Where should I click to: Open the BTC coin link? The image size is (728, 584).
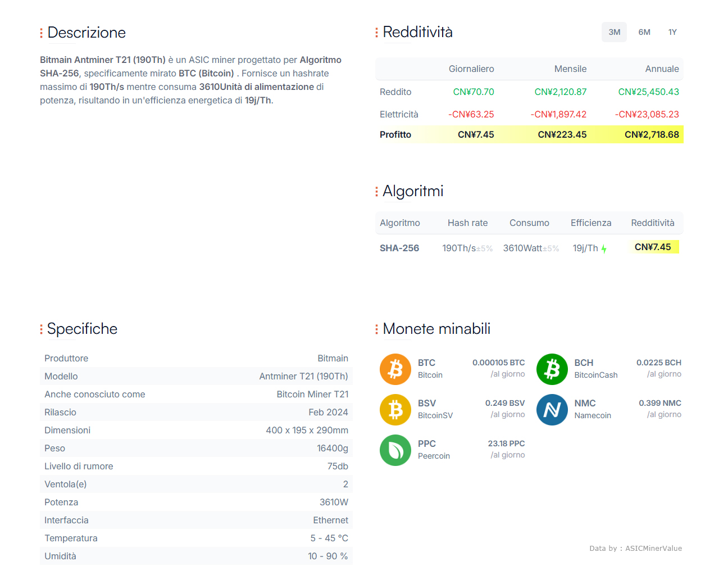coord(427,363)
